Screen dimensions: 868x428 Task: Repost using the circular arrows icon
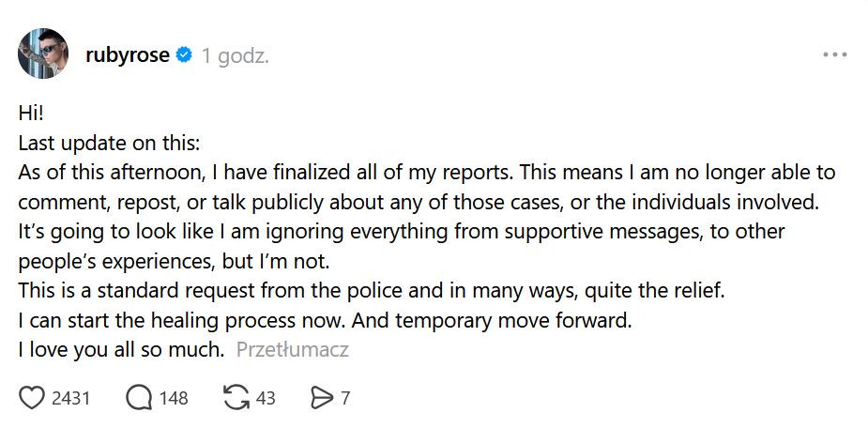236,398
